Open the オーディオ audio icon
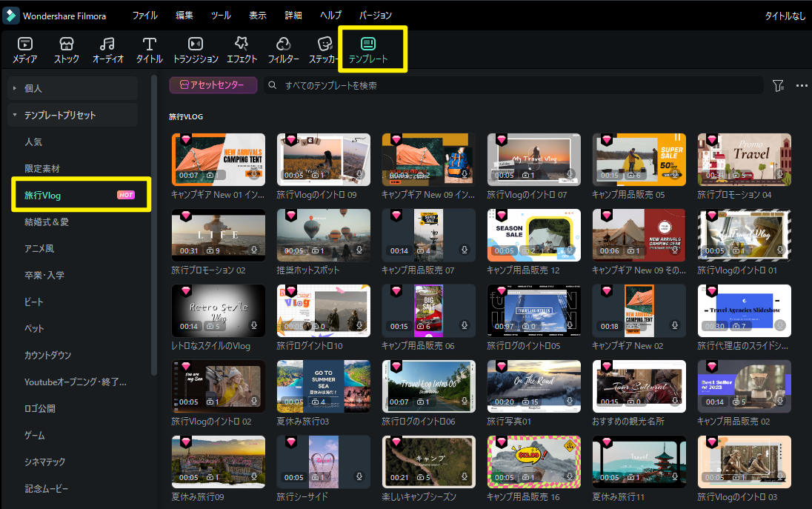 pyautogui.click(x=107, y=44)
